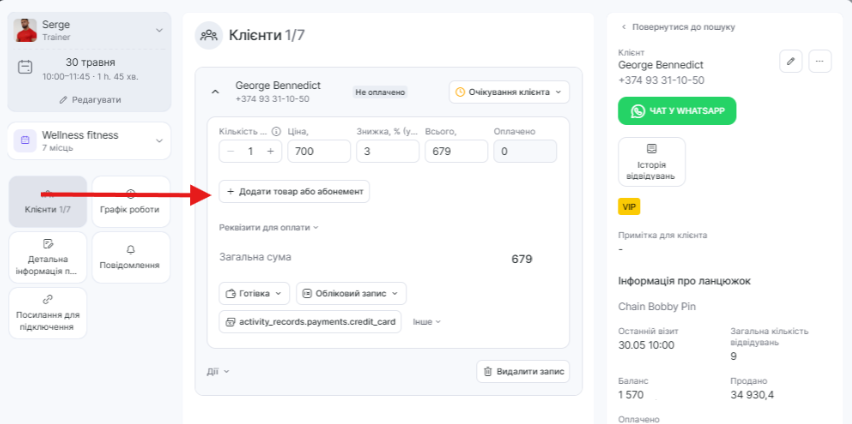
Task: Open the Дії actions menu
Action: (x=218, y=371)
